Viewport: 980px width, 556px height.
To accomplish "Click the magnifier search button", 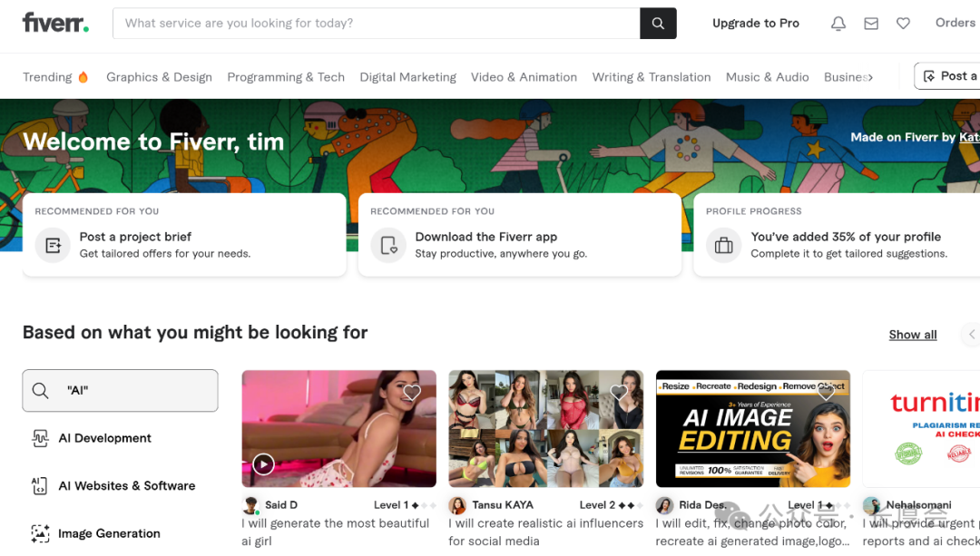I will (x=658, y=23).
